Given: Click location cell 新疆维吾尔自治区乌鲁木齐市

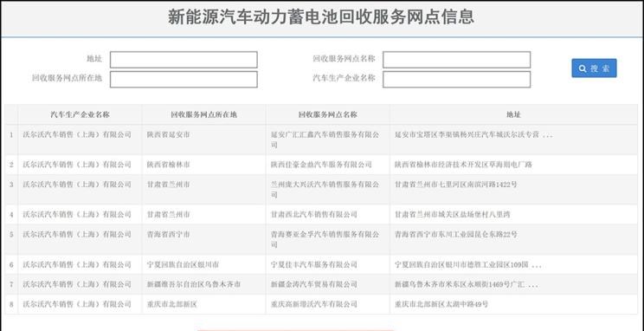Looking at the screenshot, I should (194, 284).
